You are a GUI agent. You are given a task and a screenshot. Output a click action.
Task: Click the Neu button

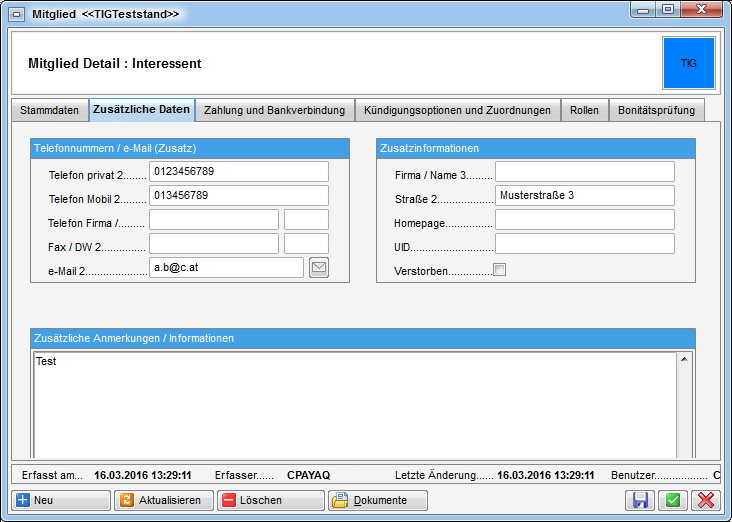coord(61,500)
